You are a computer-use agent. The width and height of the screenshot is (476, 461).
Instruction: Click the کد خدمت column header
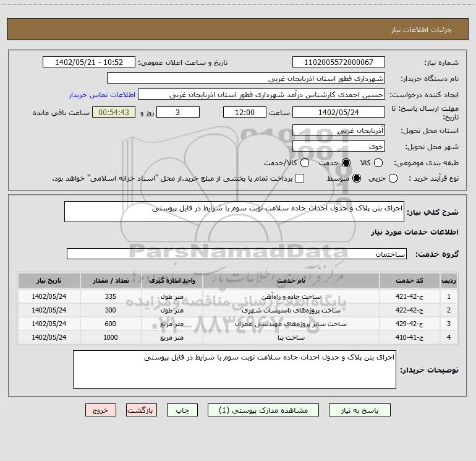coord(409,280)
